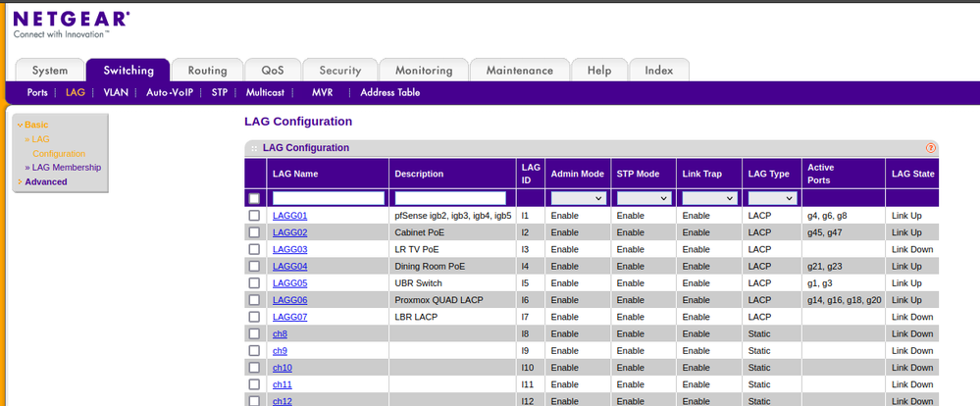Open the Help tab

[x=599, y=71]
